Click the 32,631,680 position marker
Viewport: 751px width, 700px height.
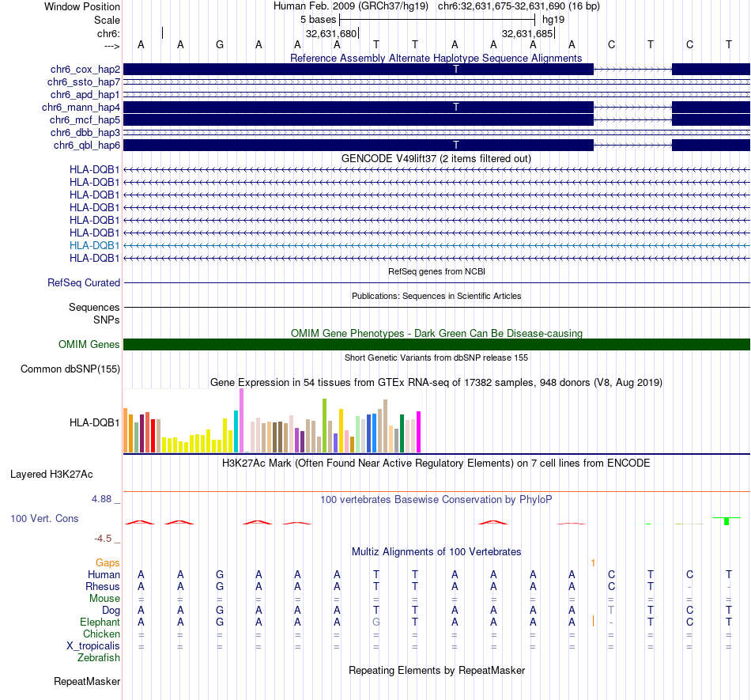click(331, 33)
